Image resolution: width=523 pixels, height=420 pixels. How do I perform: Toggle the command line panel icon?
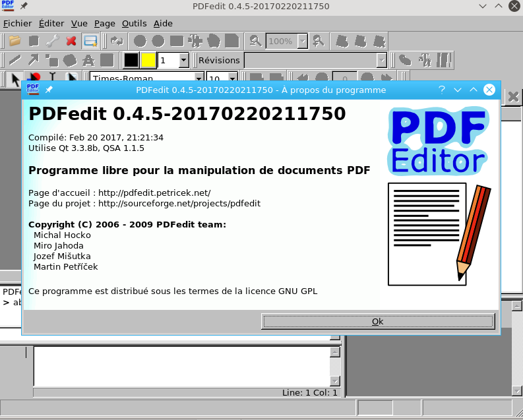click(x=90, y=41)
